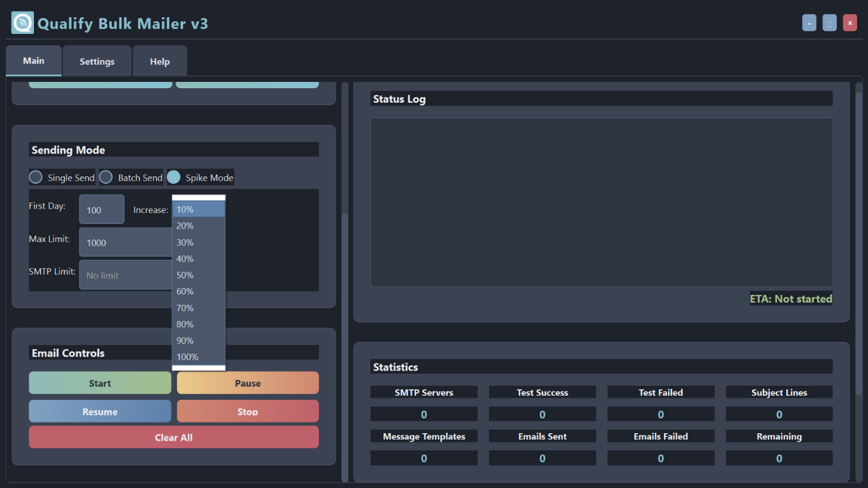Image resolution: width=868 pixels, height=488 pixels.
Task: Focus the SMTP Limit input field
Action: pos(125,275)
